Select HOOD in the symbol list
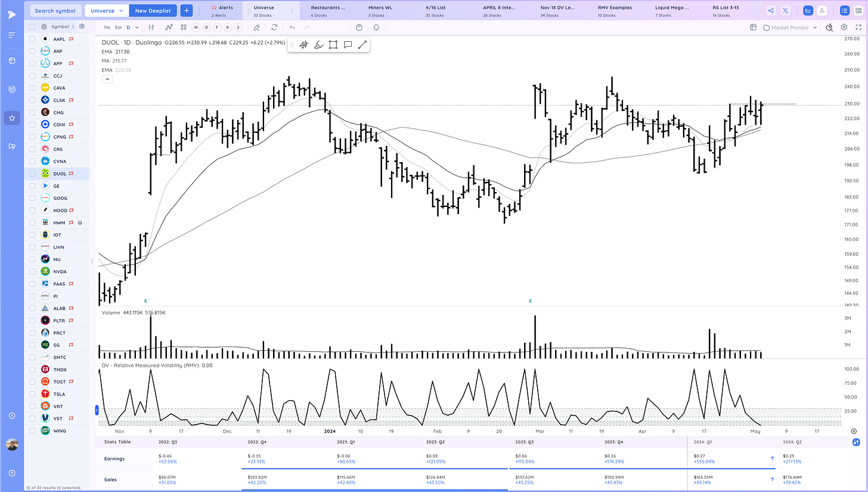This screenshot has height=492, width=868. pyautogui.click(x=59, y=210)
